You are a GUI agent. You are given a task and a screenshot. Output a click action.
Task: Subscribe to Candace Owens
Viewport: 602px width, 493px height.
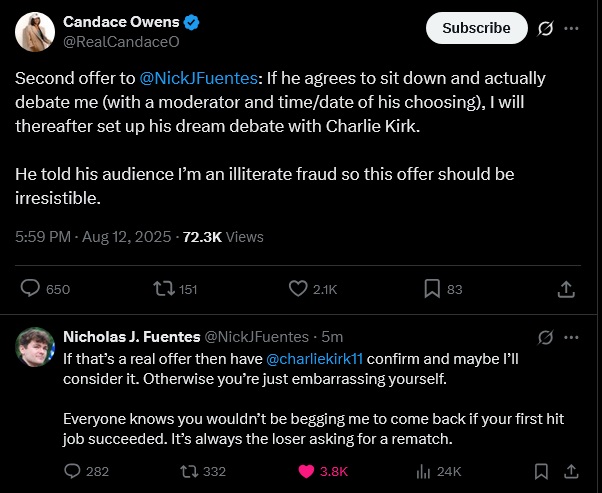(476, 28)
